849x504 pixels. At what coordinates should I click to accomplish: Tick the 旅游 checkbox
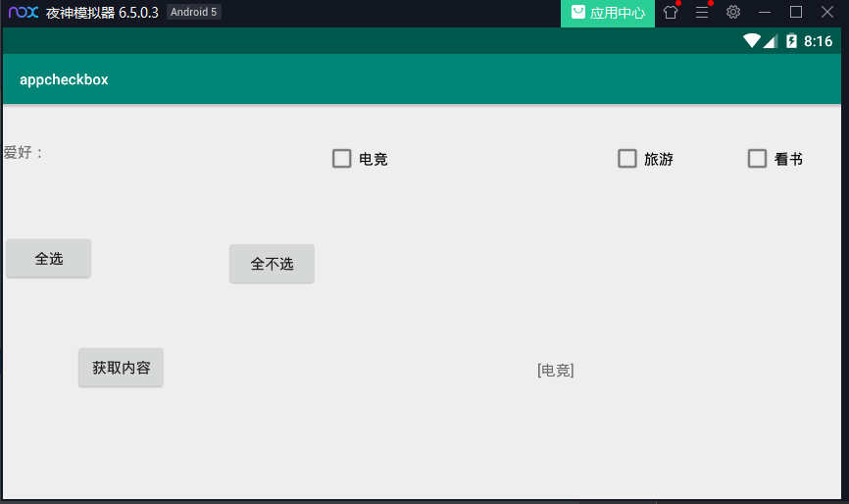(627, 159)
